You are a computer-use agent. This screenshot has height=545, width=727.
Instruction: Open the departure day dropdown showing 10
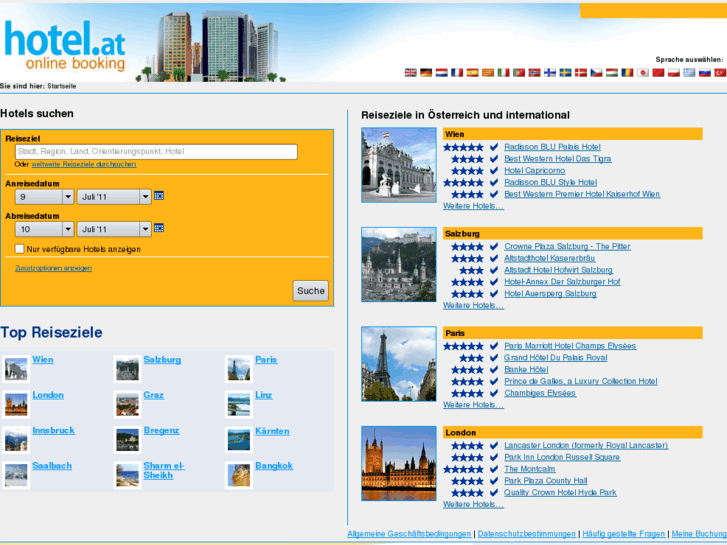(x=45, y=229)
